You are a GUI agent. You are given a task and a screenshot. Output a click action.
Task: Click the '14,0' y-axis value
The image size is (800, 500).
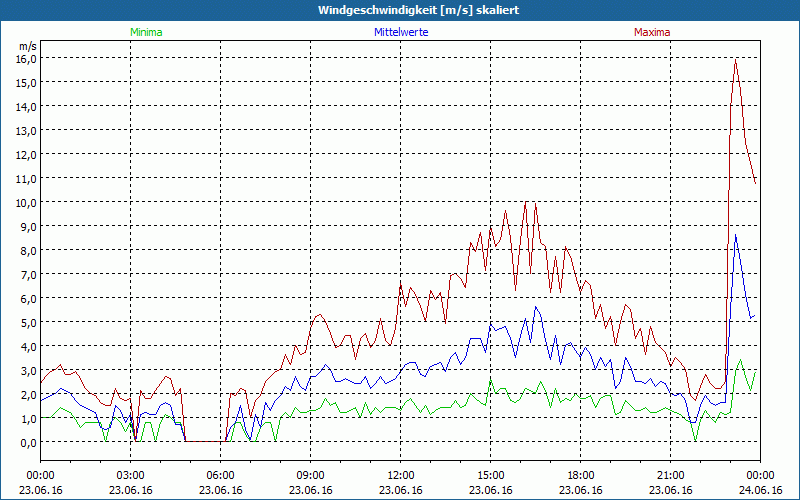pyautogui.click(x=28, y=106)
